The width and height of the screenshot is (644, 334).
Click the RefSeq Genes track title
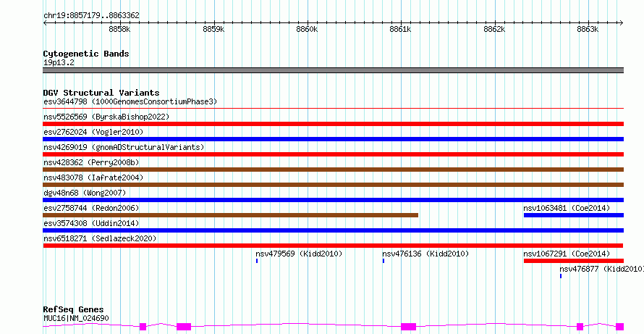74,309
